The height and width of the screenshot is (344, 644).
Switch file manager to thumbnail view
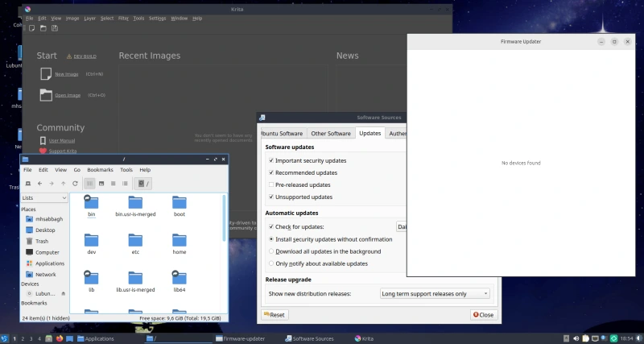click(101, 184)
